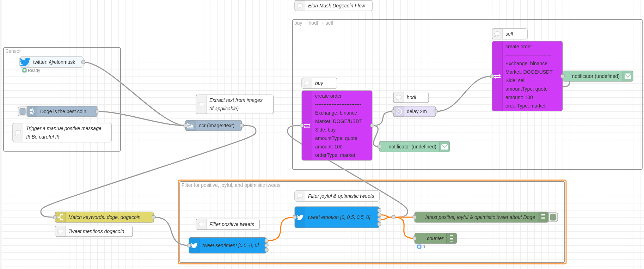Image resolution: width=644 pixels, height=269 pixels.
Task: Click comment icon on 'Filter joyful & optimistic tweets'
Action: pos(300,196)
